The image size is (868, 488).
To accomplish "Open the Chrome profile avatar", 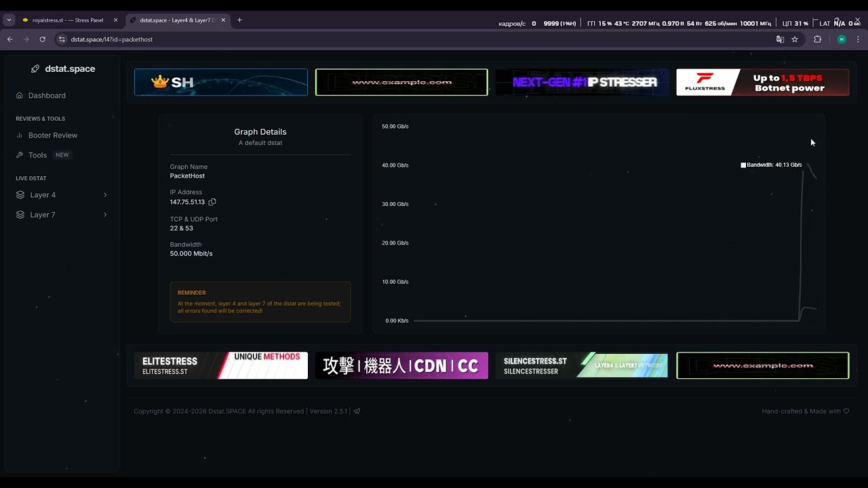I will click(x=842, y=39).
